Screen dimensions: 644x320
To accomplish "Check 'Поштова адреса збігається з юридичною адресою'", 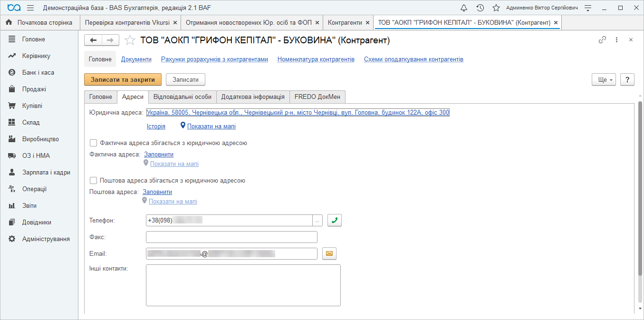I will [x=94, y=181].
